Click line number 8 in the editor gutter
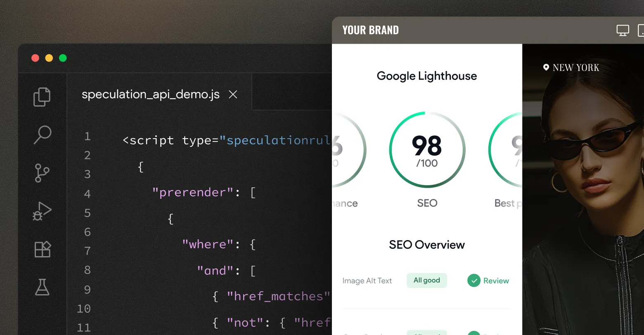Image resolution: width=644 pixels, height=335 pixels. [x=87, y=270]
